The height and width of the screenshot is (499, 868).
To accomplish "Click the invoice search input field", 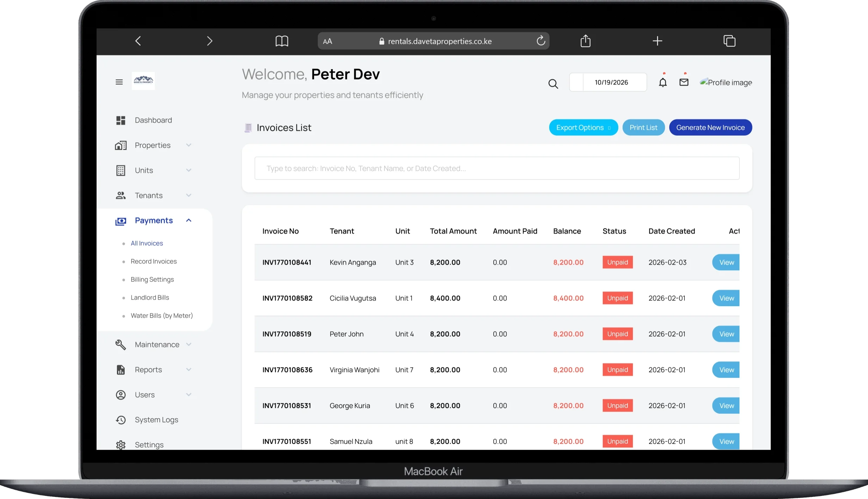I will (497, 168).
